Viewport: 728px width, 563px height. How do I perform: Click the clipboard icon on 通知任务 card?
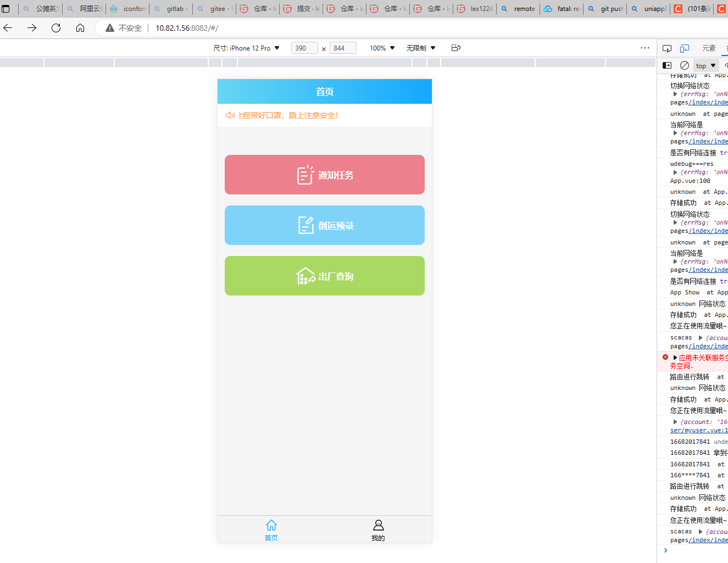coord(305,175)
